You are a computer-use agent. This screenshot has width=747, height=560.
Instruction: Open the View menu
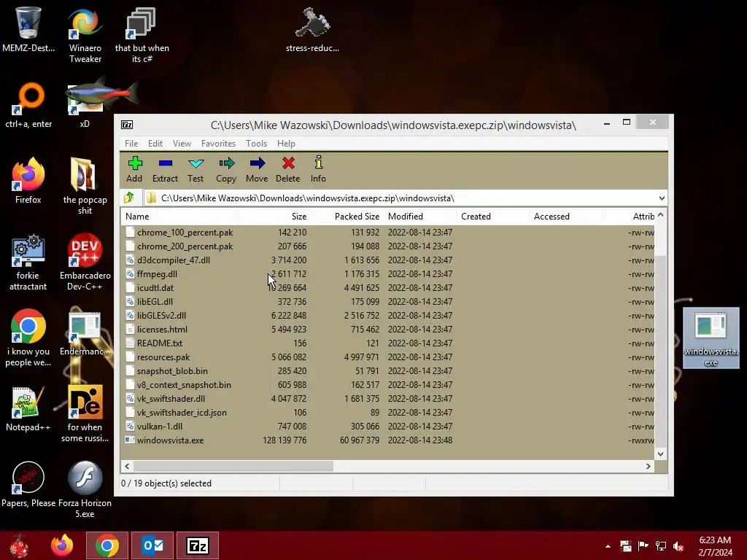182,144
